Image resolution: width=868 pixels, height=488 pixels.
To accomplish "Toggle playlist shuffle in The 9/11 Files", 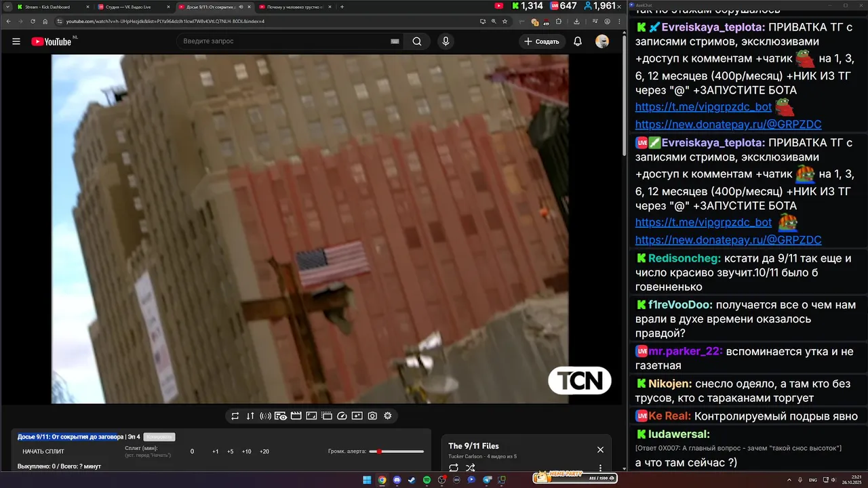I will click(471, 468).
